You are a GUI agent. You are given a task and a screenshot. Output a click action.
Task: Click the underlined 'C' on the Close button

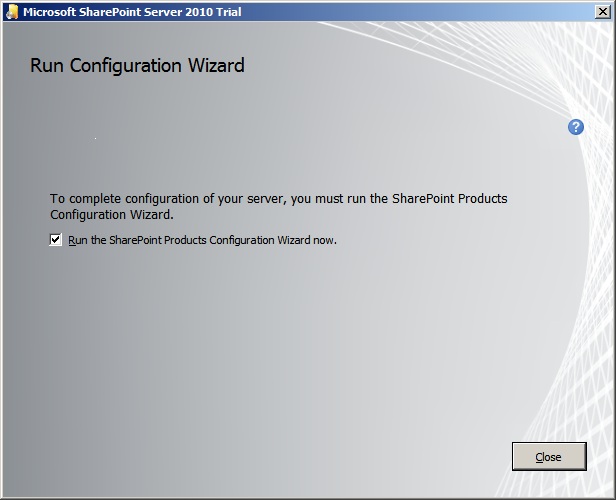point(539,457)
